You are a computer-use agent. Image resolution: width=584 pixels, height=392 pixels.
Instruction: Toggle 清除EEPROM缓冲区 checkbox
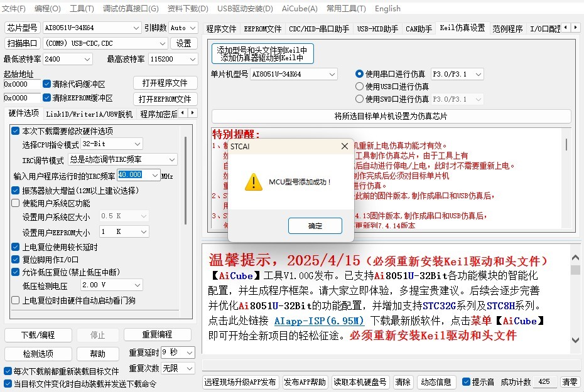click(x=46, y=98)
